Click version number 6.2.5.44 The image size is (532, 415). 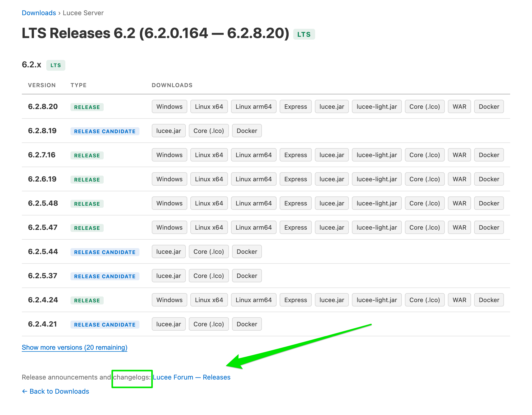43,251
